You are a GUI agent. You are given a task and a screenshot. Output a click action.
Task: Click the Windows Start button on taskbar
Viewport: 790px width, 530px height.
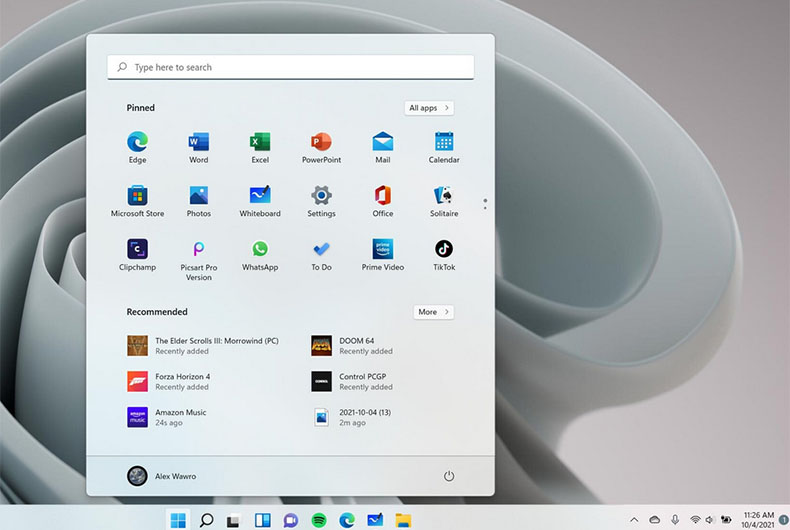point(178,520)
